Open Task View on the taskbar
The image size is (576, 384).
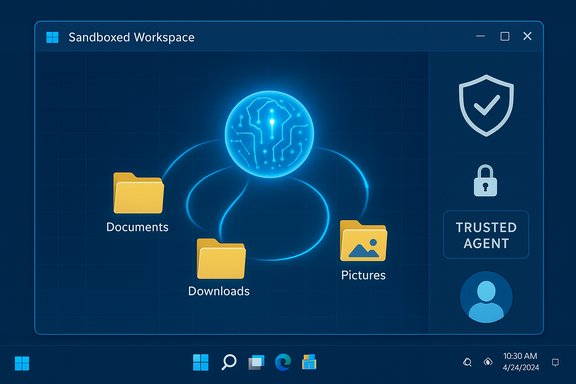point(256,362)
